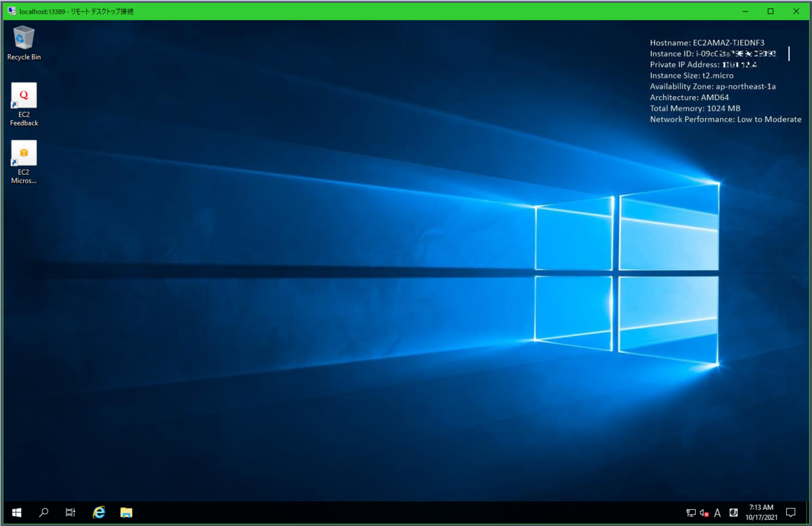The width and height of the screenshot is (812, 526).
Task: Click the Hostname EC2AMAZ-TJEDNF3 text
Action: tap(707, 43)
